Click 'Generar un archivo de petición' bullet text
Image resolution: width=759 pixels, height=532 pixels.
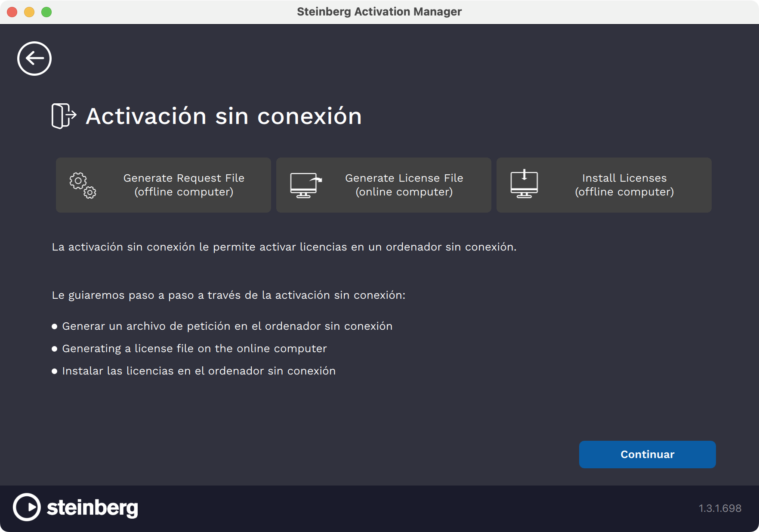pyautogui.click(x=227, y=326)
